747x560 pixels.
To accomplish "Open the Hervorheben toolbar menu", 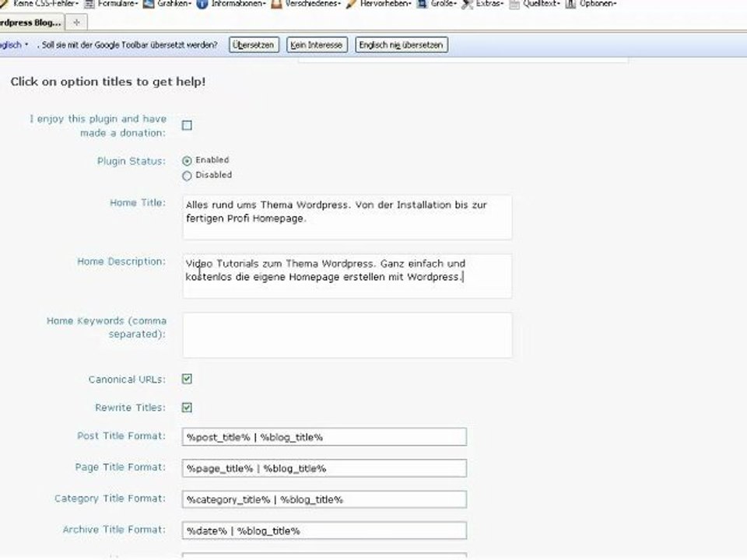I will pyautogui.click(x=379, y=4).
